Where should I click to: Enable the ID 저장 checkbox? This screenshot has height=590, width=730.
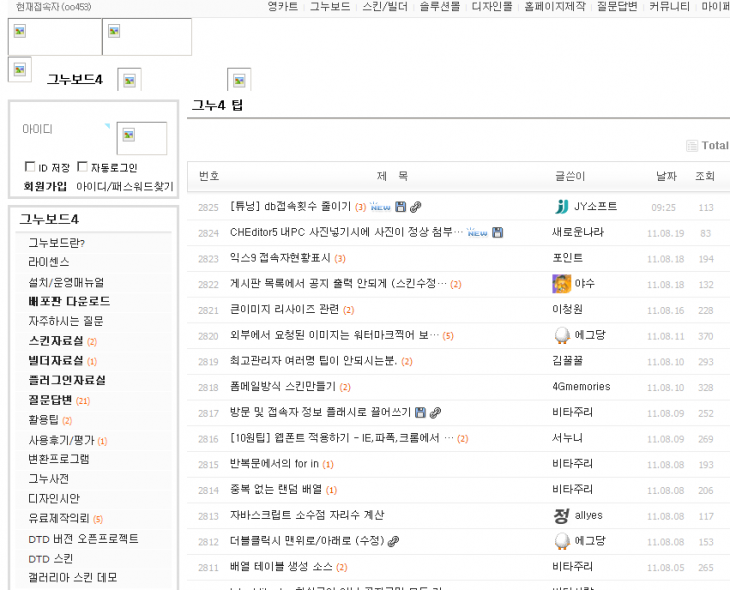click(29, 167)
